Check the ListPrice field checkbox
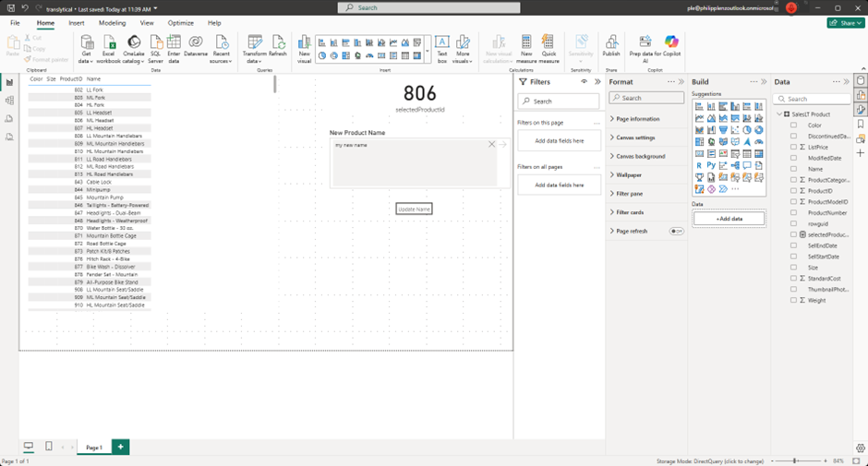 (x=793, y=148)
